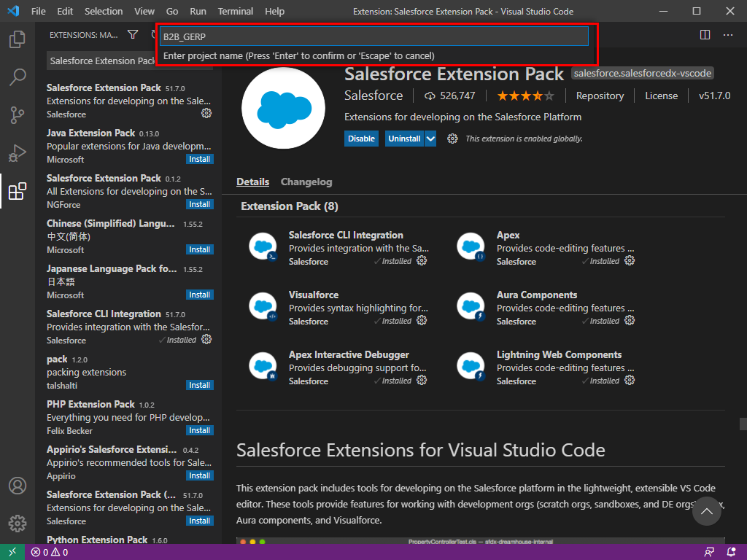Click the 526,747 install count
The width and height of the screenshot is (747, 560).
[x=450, y=96]
